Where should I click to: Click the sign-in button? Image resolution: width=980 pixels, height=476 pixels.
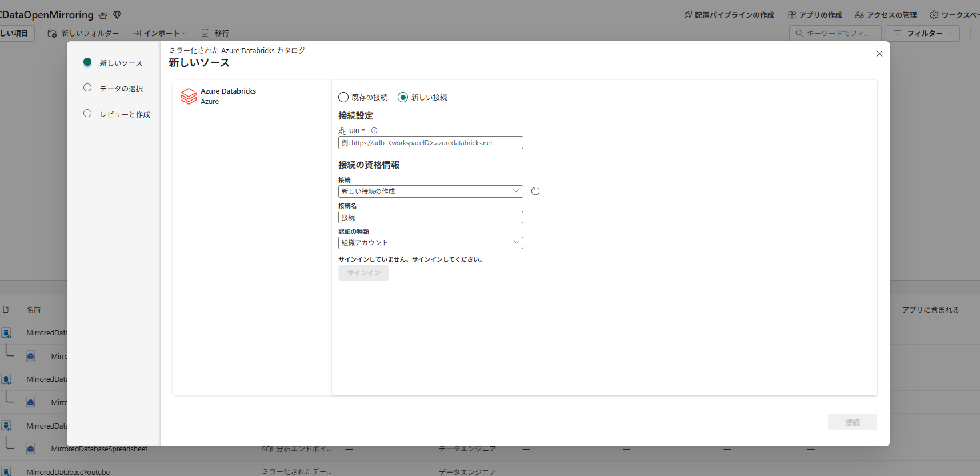[x=363, y=273]
